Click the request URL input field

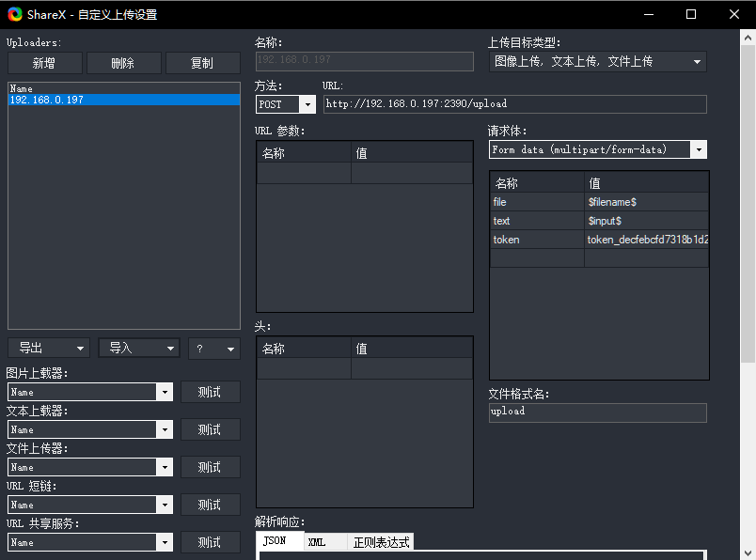pyautogui.click(x=515, y=104)
